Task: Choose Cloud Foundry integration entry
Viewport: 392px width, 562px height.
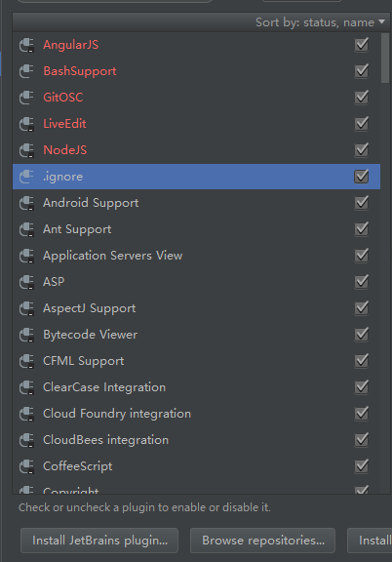Action: coord(196,414)
